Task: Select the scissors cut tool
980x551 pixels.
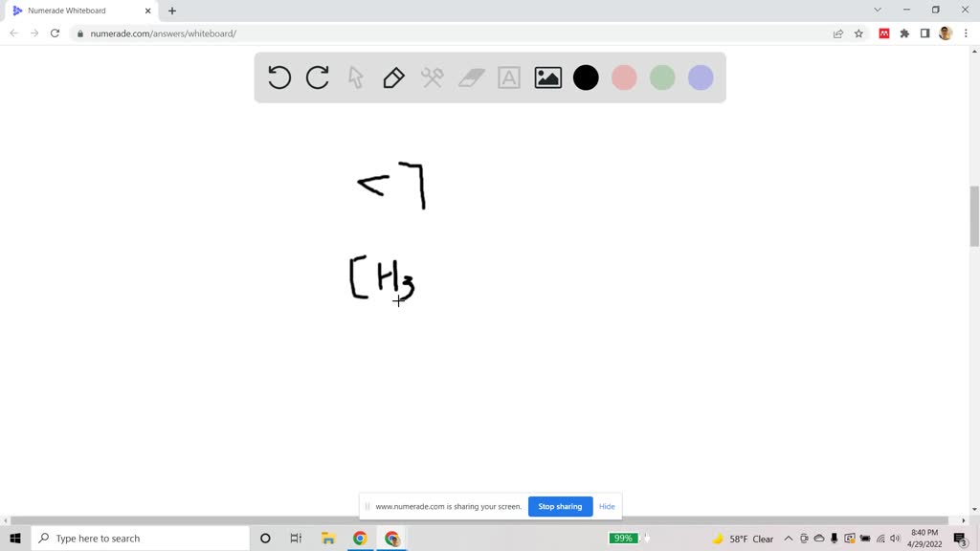Action: click(x=432, y=77)
